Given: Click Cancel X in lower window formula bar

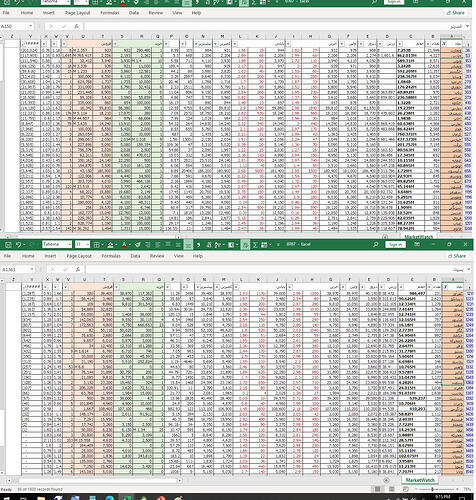Looking at the screenshot, I should click(53, 269).
